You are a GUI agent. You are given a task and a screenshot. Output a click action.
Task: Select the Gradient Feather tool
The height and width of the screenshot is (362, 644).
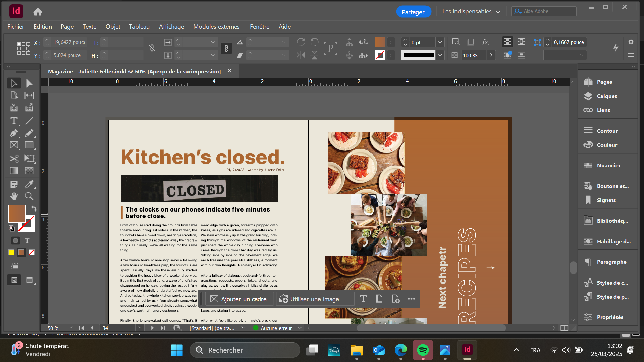point(29,171)
